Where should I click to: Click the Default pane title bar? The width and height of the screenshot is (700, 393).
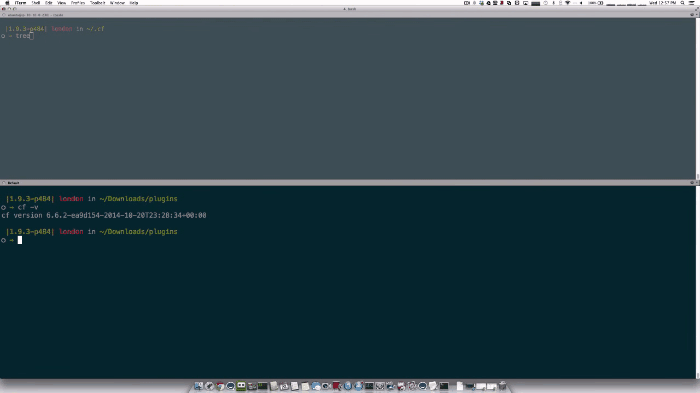coord(348,183)
